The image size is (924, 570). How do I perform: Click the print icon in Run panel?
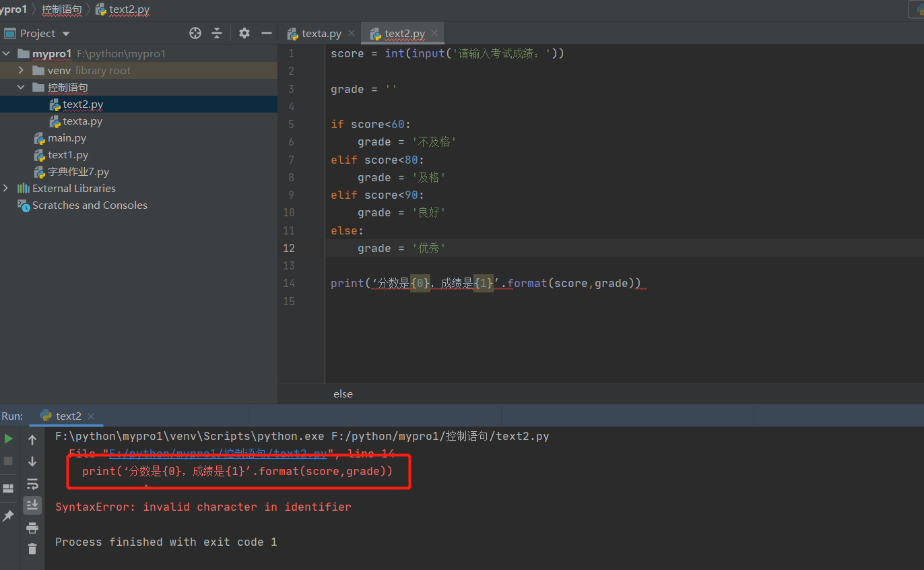click(32, 527)
